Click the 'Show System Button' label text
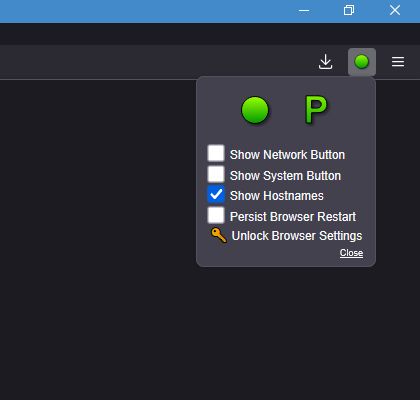 (x=285, y=176)
